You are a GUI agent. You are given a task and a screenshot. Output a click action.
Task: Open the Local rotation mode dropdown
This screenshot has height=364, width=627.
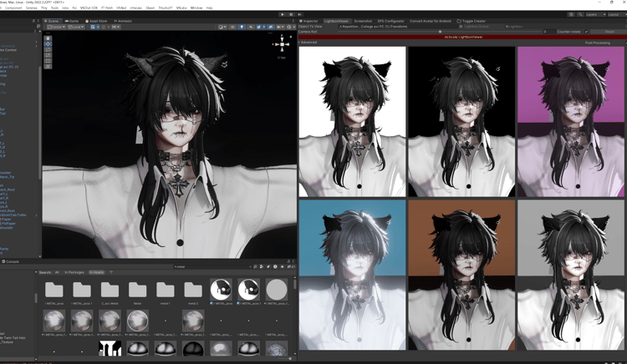click(75, 28)
